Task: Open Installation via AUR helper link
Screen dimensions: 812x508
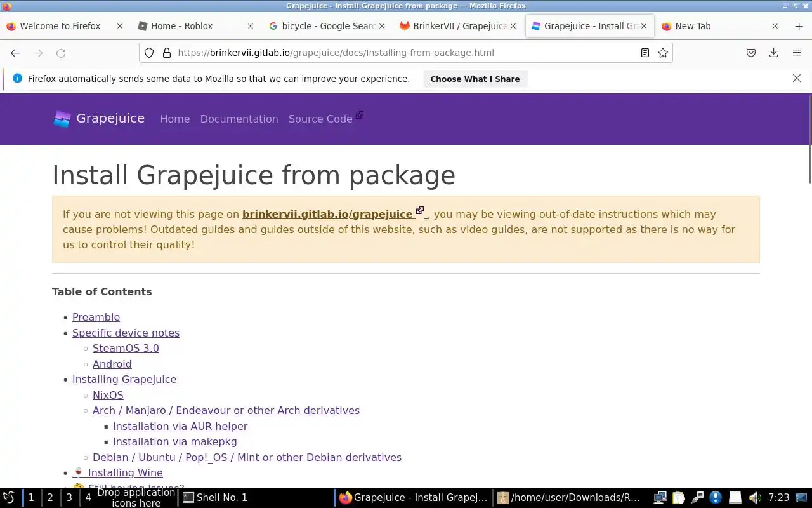Action: [x=180, y=426]
